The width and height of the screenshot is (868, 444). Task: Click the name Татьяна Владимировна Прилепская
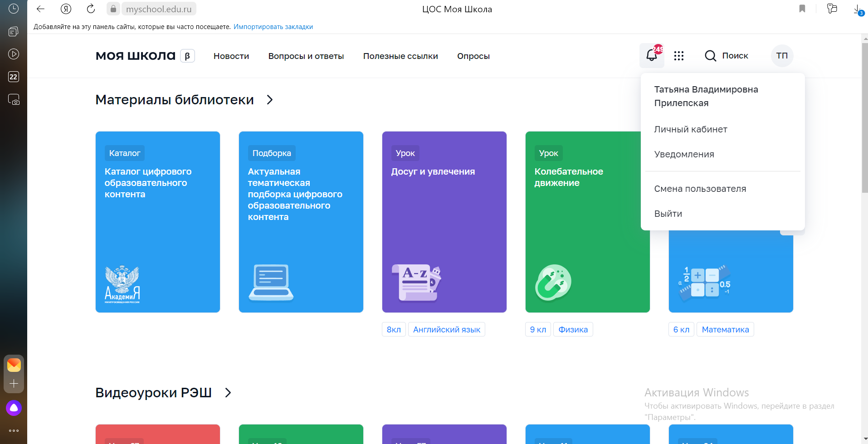click(706, 96)
